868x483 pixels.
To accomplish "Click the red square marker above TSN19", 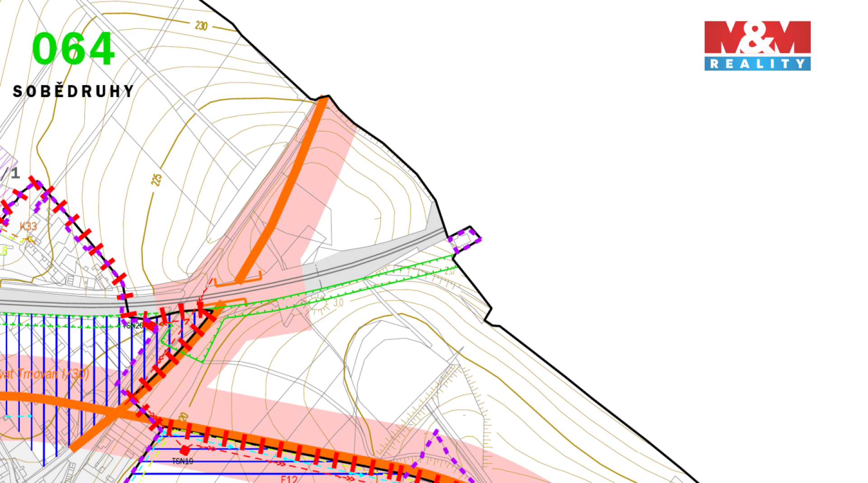I will coord(184,450).
